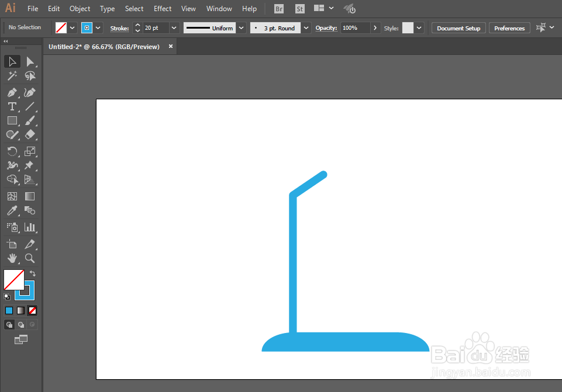This screenshot has height=392, width=562.
Task: Open Stroke panel via Stroke label
Action: [119, 28]
